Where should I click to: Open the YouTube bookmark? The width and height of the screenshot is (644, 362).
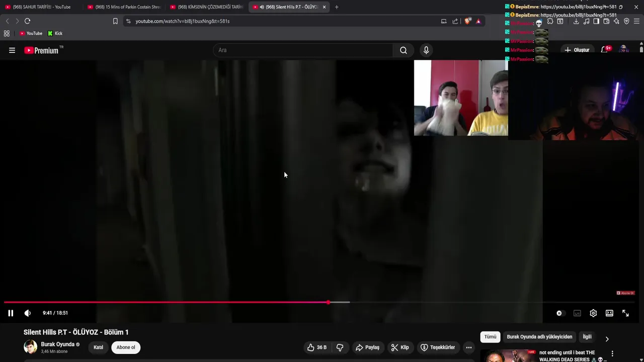point(31,33)
